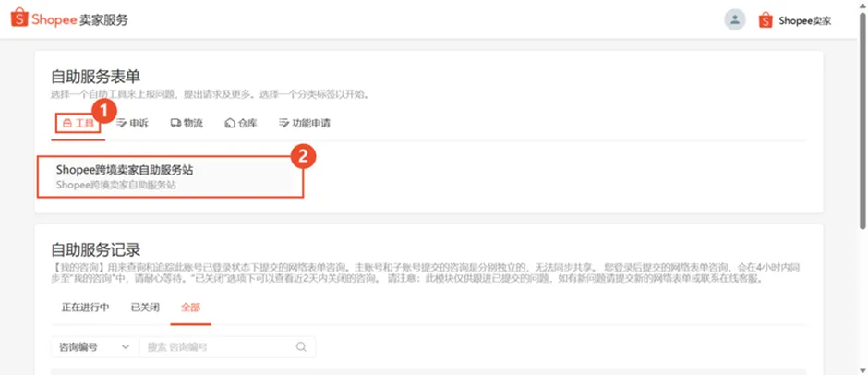This screenshot has height=375, width=868.
Task: Click the 【我的咨询】 description paragraph
Action: pyautogui.click(x=427, y=272)
